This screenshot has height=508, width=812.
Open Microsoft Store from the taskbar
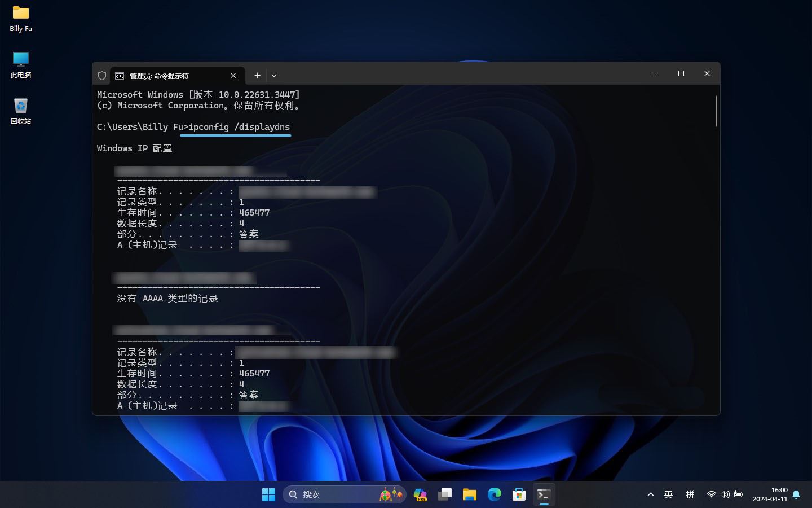(x=519, y=494)
